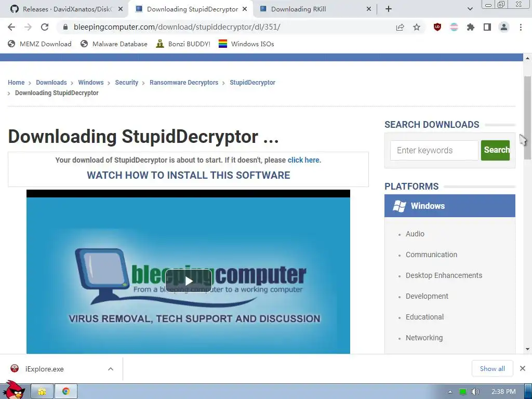Viewport: 532px width, 399px height.
Task: Click the scrollbar up arrow
Action: pos(527,58)
